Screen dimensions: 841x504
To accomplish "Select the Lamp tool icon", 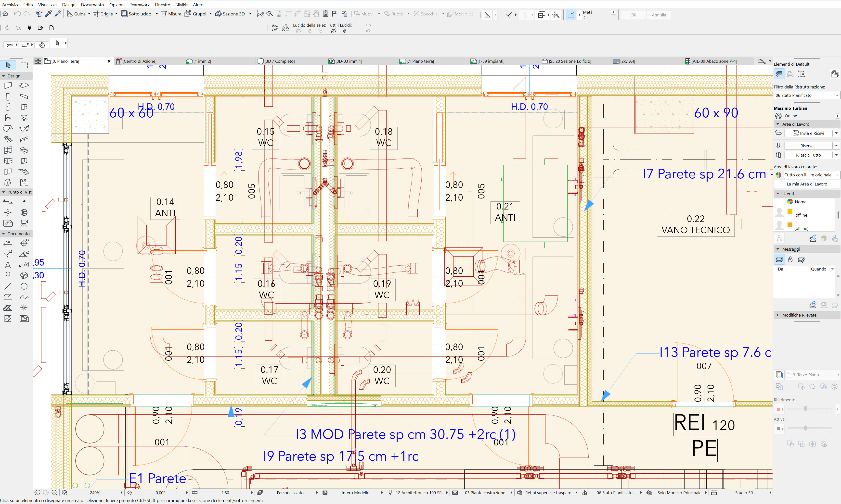I will coord(24,118).
